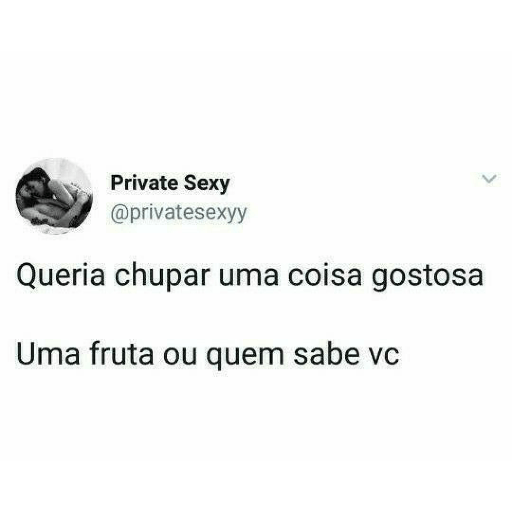Click the @ symbol in the handle
The height and width of the screenshot is (512, 512).
click(x=119, y=213)
